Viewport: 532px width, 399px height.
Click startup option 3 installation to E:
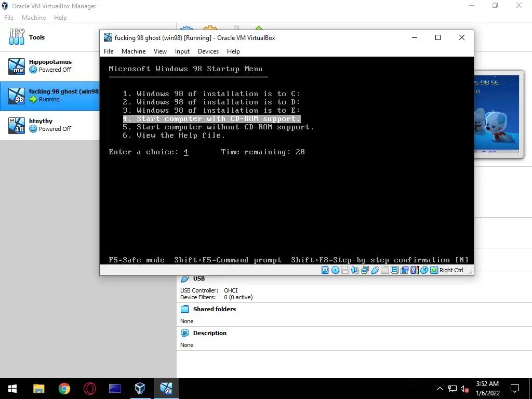coord(211,110)
